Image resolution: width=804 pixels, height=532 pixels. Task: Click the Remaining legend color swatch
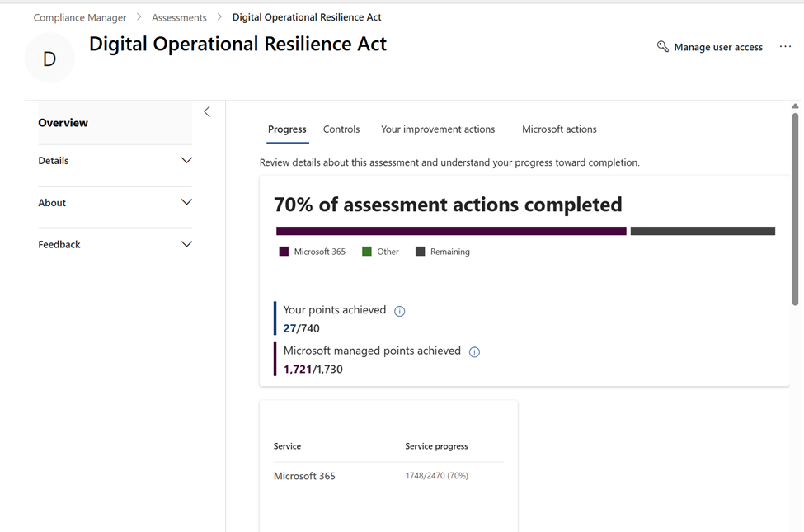pyautogui.click(x=420, y=252)
